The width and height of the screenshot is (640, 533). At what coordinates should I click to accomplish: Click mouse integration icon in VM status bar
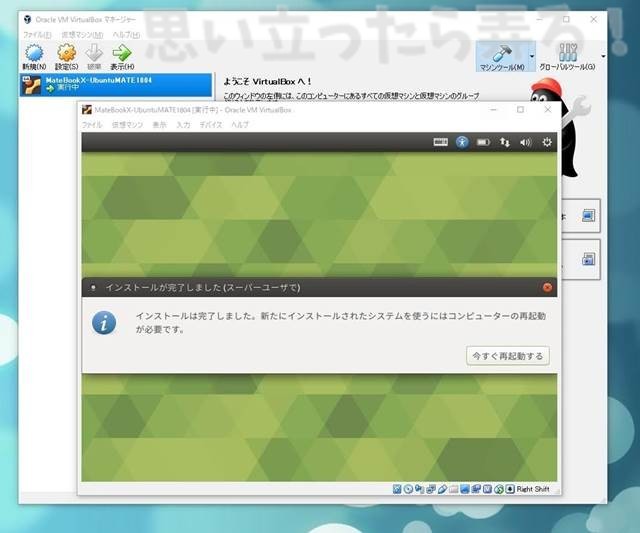click(x=499, y=489)
